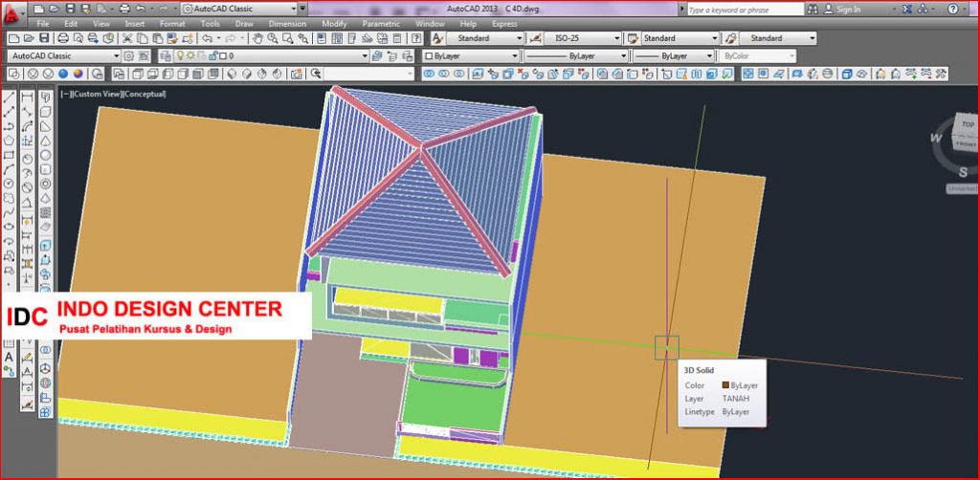Select the Rectangle draw tool

pos(9,156)
